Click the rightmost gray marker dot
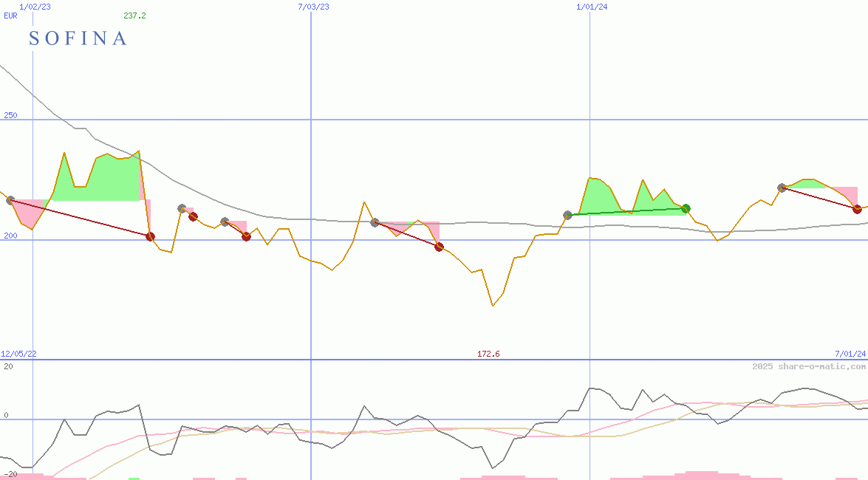Viewport: 868px width, 480px height. [782, 188]
